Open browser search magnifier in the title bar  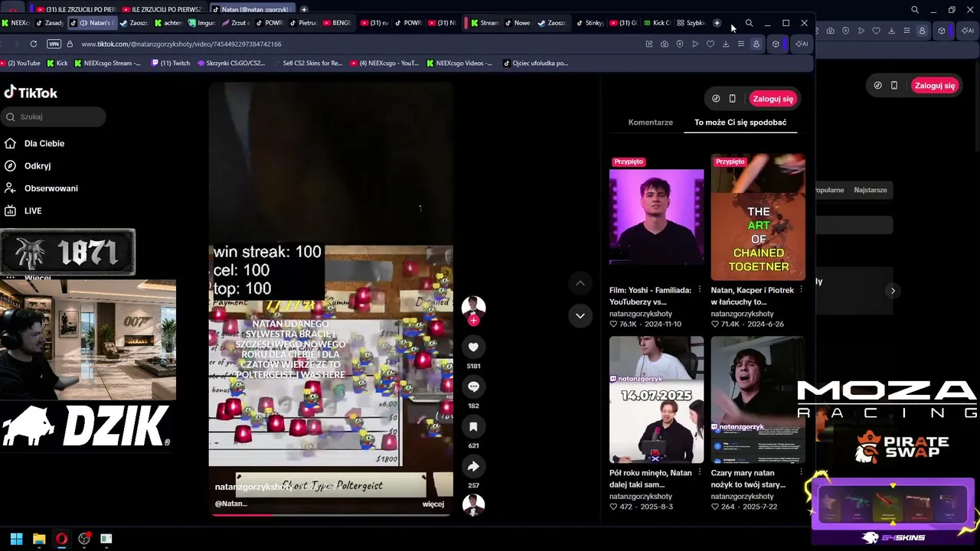point(749,23)
